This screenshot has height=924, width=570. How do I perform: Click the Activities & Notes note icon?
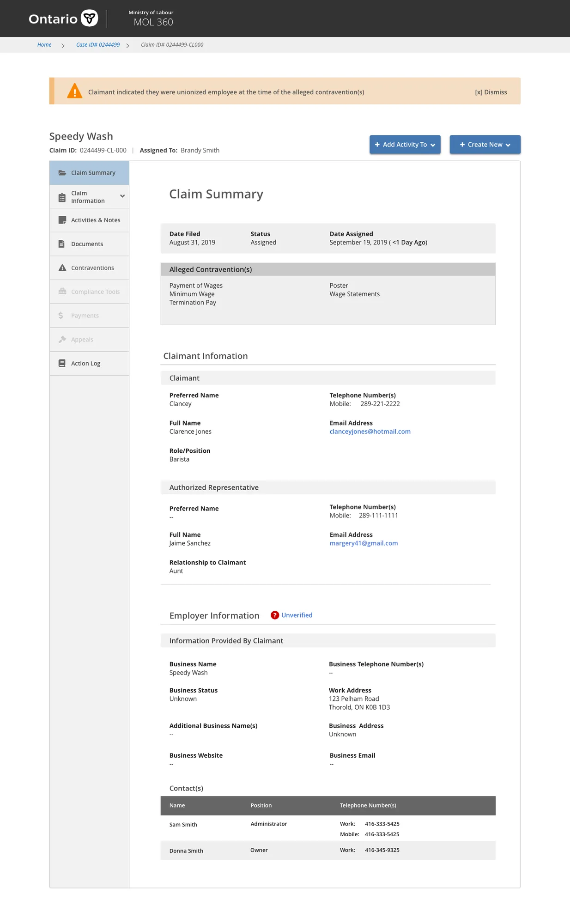(x=62, y=220)
